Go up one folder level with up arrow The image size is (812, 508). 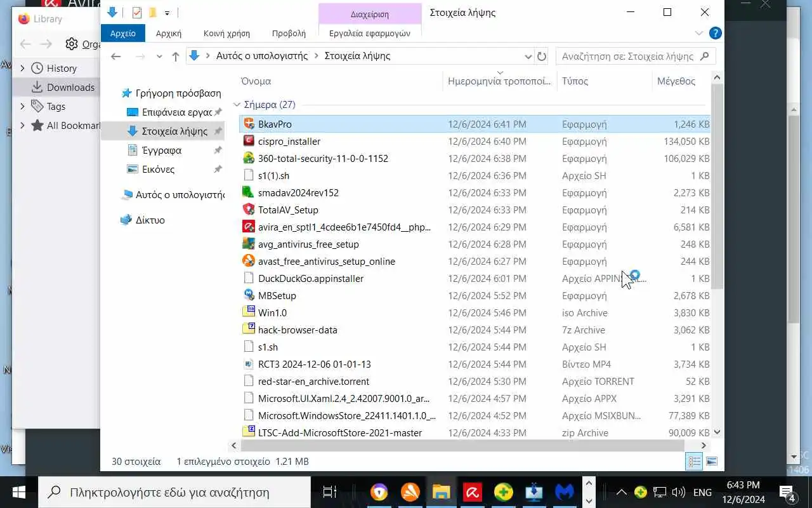176,56
